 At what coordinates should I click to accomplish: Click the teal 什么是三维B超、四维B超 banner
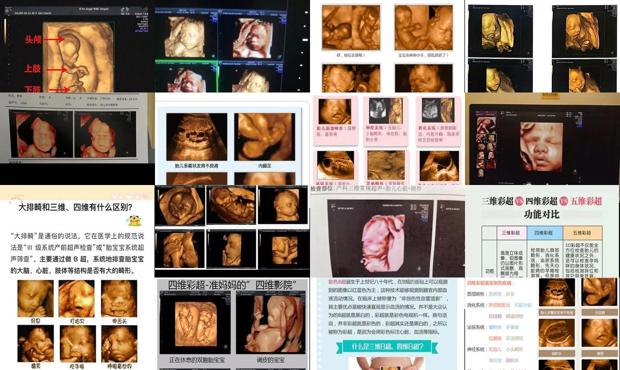[387, 347]
